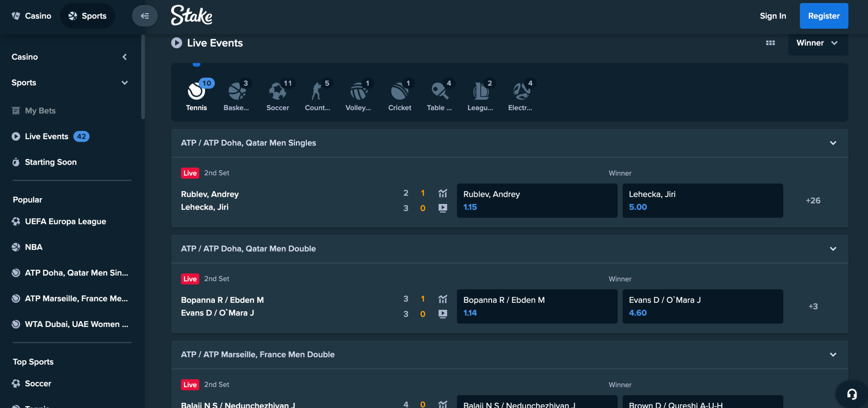Viewport: 868px width, 408px height.
Task: Open stats for the Balaji/Nedunchezhiyan match
Action: [x=443, y=404]
